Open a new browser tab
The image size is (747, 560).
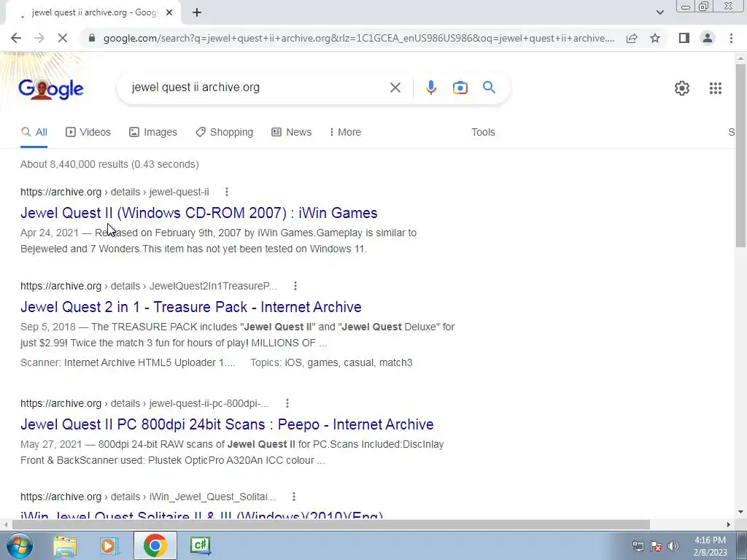[197, 13]
